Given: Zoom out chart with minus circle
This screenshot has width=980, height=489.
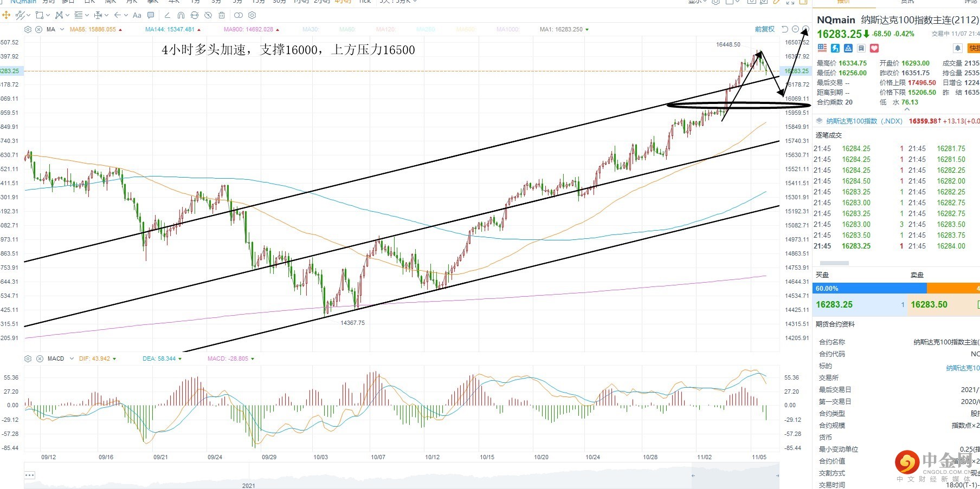Looking at the screenshot, I should click(x=795, y=29).
